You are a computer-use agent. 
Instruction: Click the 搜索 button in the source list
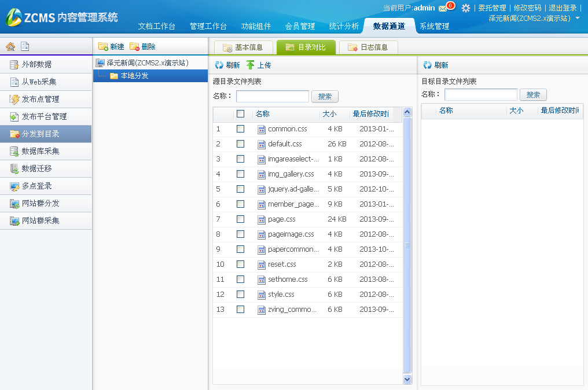tap(325, 97)
